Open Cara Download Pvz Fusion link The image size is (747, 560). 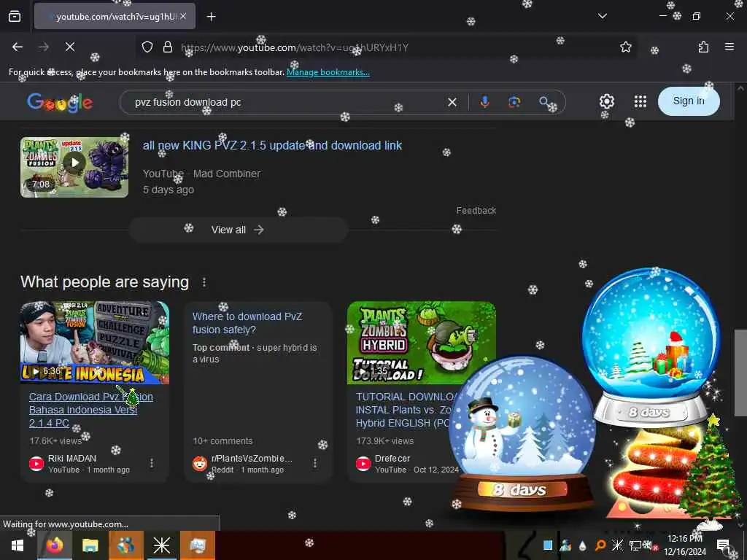(x=91, y=410)
